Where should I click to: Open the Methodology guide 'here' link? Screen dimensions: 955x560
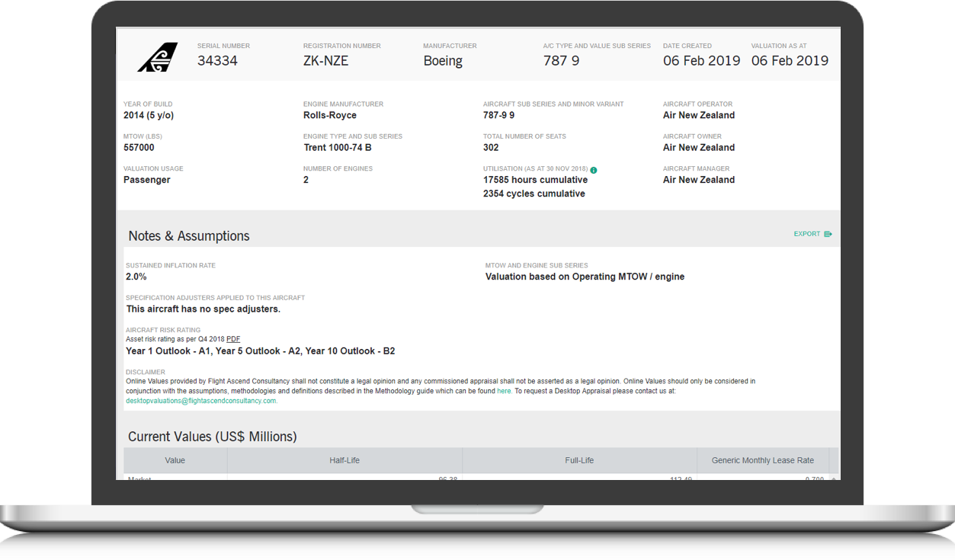504,391
